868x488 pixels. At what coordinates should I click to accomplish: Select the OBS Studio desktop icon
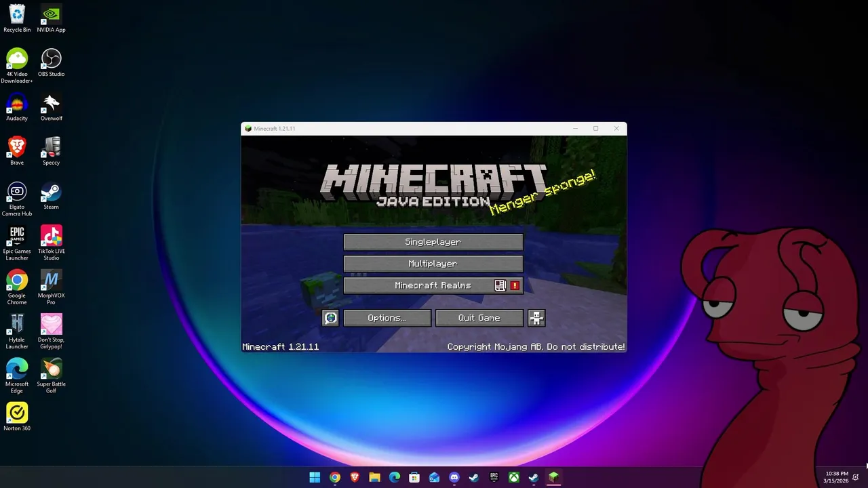point(52,62)
